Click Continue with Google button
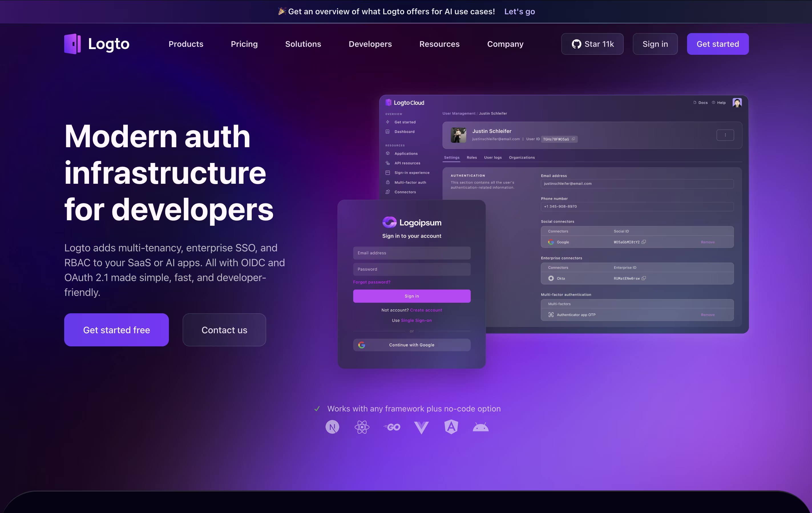The image size is (812, 513). pos(412,345)
